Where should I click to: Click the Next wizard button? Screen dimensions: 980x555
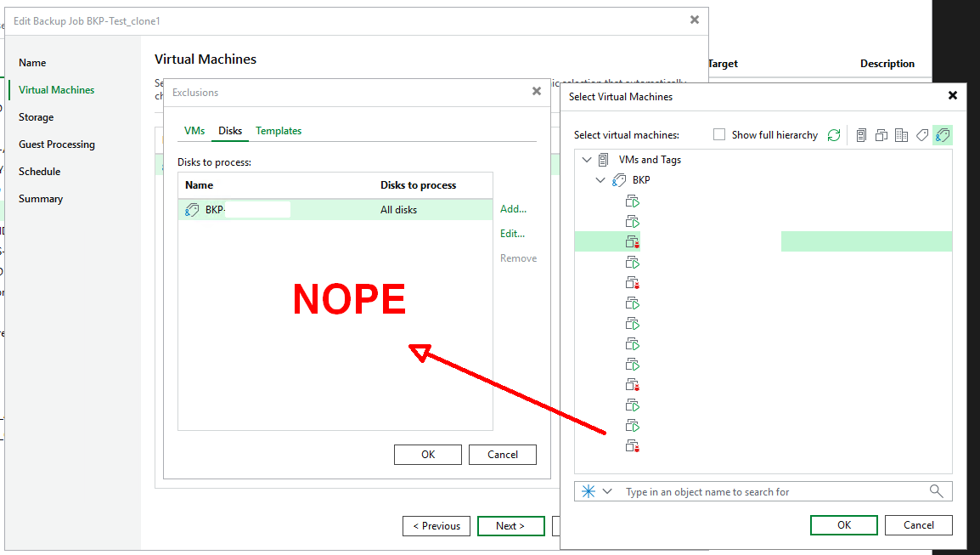(x=510, y=526)
